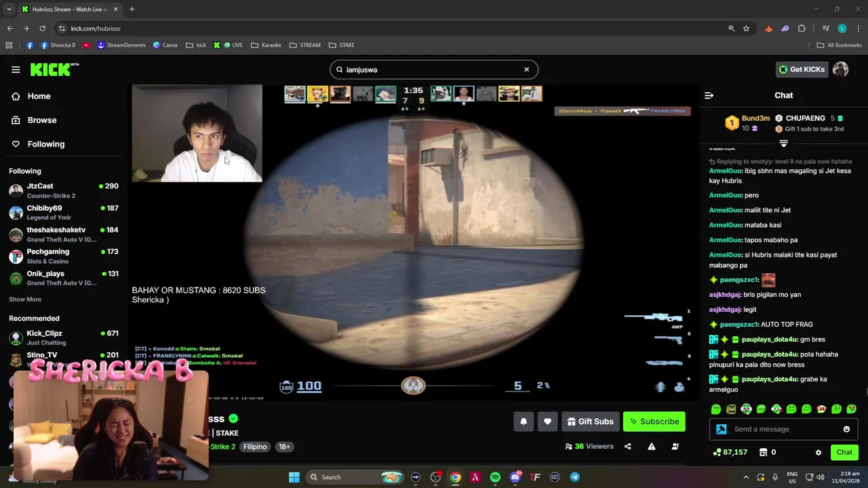Open the MetaMask fox extension
The width and height of the screenshot is (868, 488).
click(768, 28)
